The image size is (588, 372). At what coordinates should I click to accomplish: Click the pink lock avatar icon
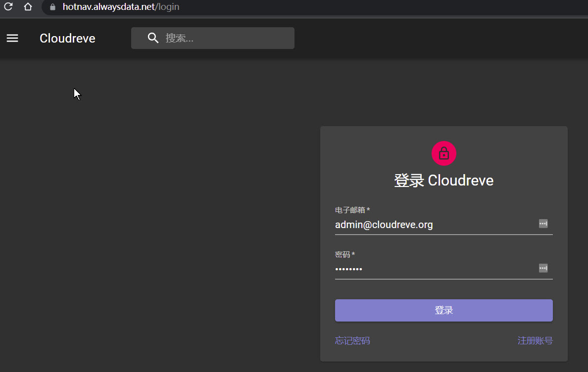[443, 153]
